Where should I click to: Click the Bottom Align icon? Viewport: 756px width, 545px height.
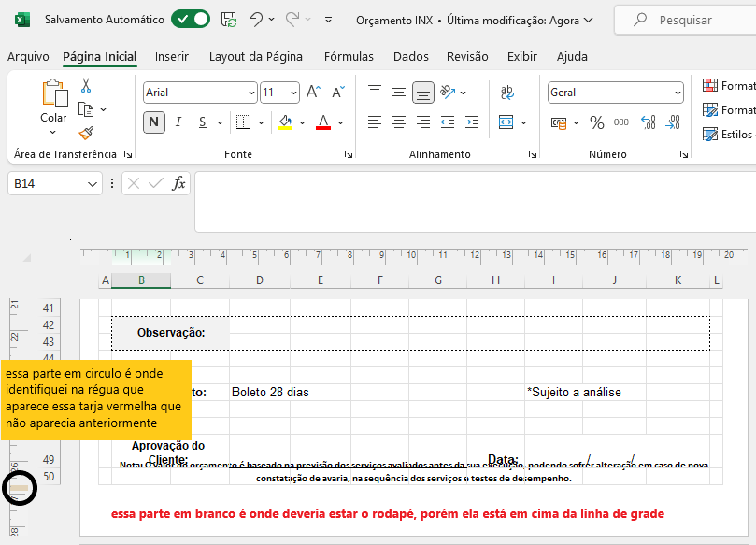[423, 93]
